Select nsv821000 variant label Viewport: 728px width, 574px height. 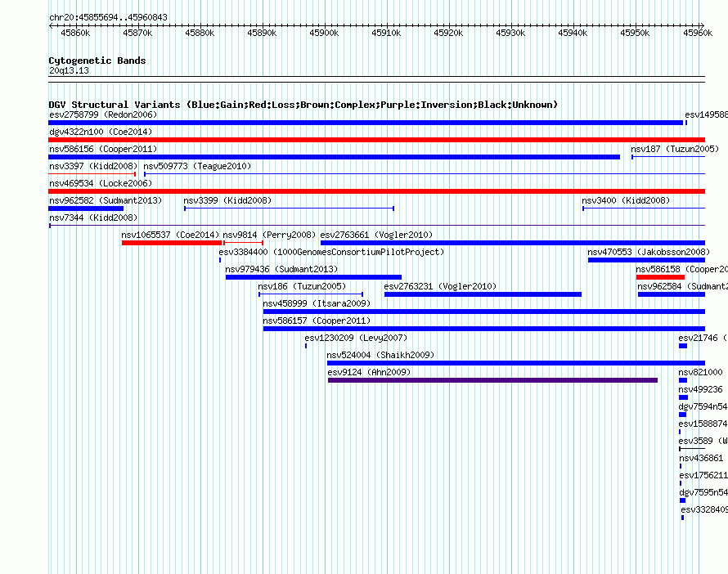tap(701, 372)
